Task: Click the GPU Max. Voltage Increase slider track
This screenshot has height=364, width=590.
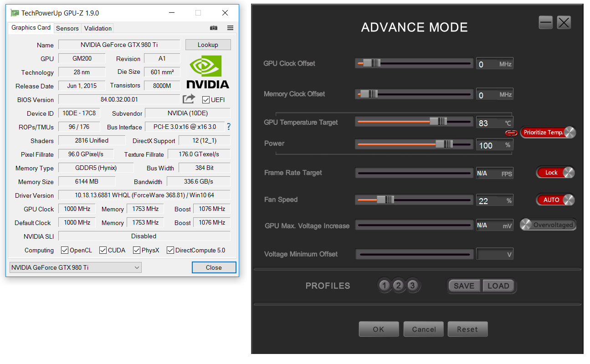Action: click(x=415, y=225)
